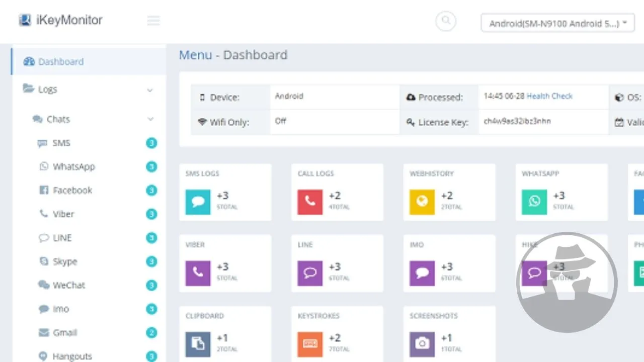Select Dashboard in the sidebar

[x=89, y=62]
